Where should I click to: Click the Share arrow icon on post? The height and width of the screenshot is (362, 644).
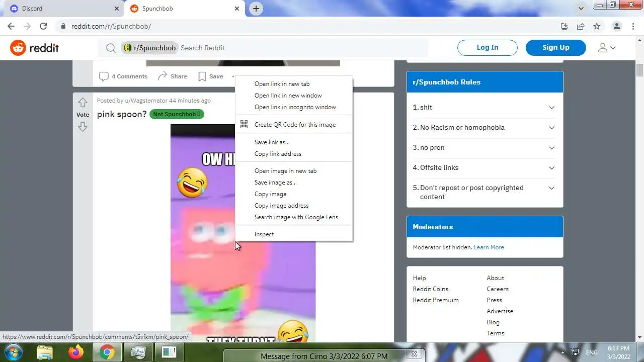(163, 76)
